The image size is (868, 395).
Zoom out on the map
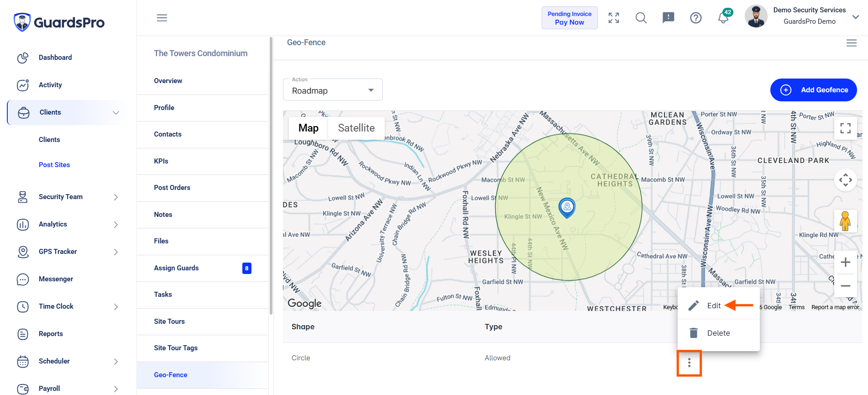846,286
